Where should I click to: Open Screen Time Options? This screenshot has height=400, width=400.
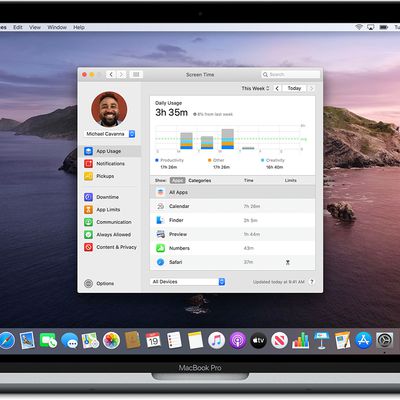click(99, 283)
